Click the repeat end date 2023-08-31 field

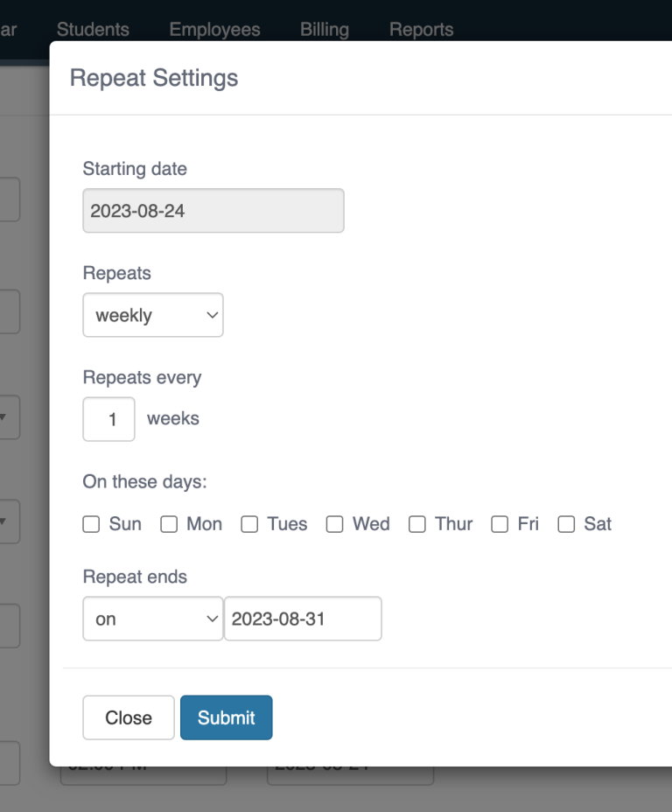pyautogui.click(x=303, y=619)
